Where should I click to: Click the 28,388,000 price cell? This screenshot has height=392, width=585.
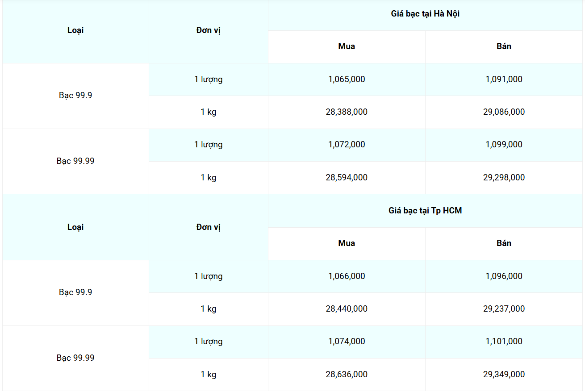pos(347,112)
